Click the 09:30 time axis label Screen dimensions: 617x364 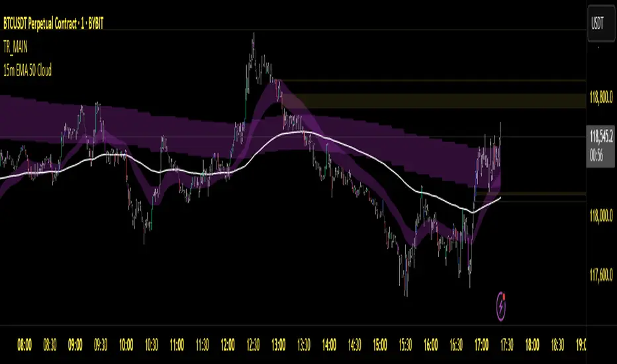tap(101, 345)
